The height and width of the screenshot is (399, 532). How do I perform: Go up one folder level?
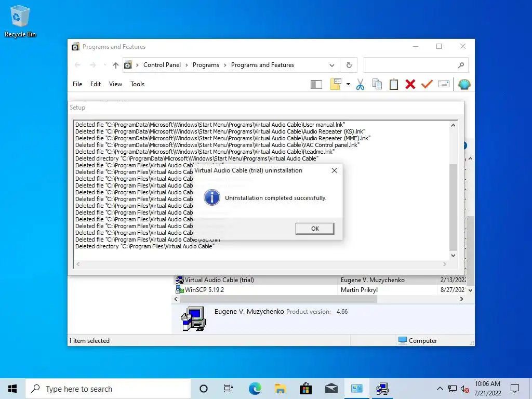116,65
